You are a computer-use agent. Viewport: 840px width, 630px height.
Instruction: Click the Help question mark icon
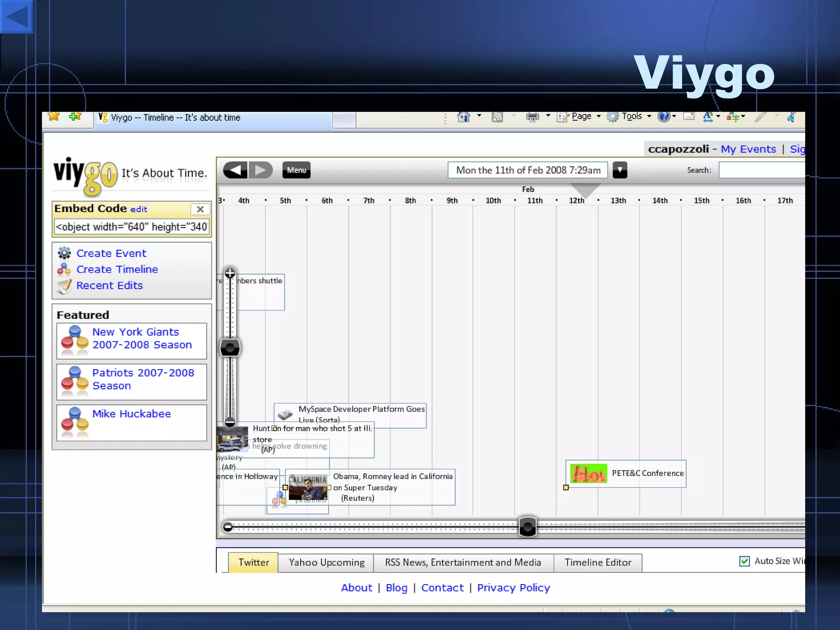click(x=663, y=117)
